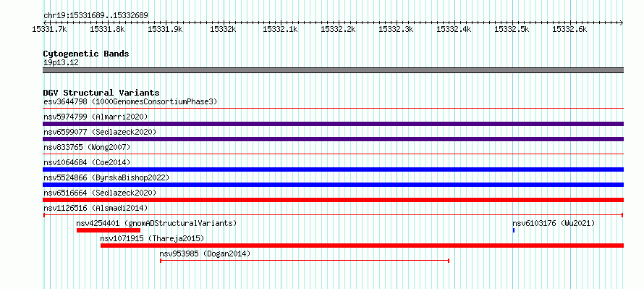Select the blue nsv1064684 variant bar
Image resolution: width=644 pixels, height=289 pixels.
333,169
